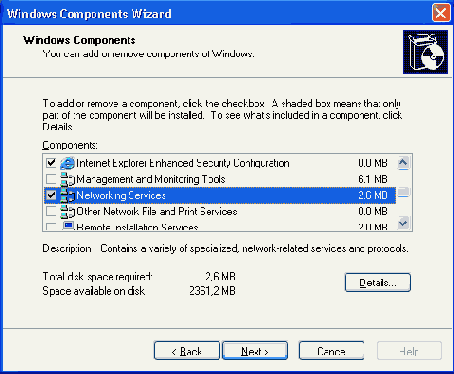Cancel the Windows Components Wizard
This screenshot has height=374, width=454.
[x=331, y=351]
